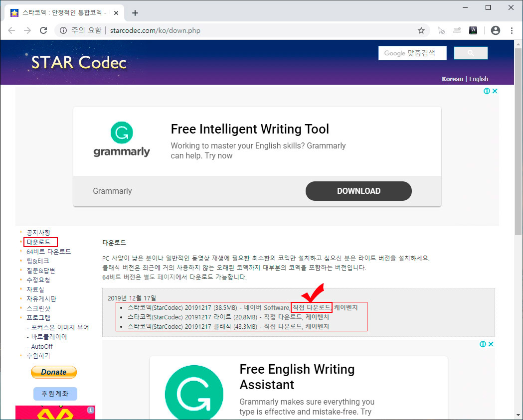Open the ad info circle on the Grammarly banner
Image resolution: width=523 pixels, height=420 pixels.
(487, 91)
